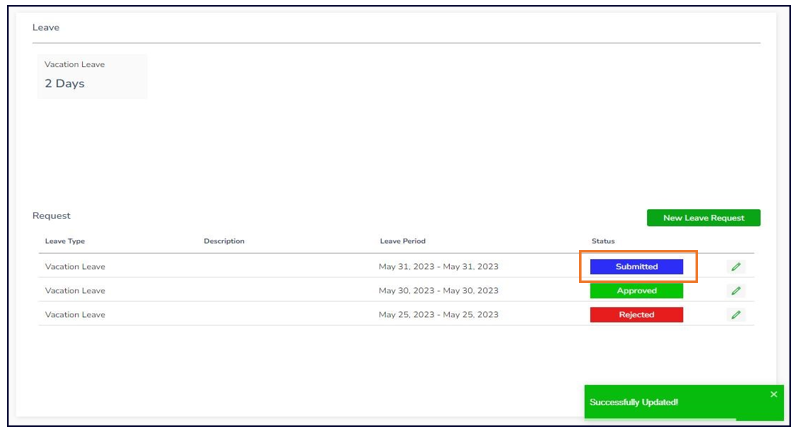Open the edit pencil for Rejected request
This screenshot has height=430, width=795.
(736, 314)
